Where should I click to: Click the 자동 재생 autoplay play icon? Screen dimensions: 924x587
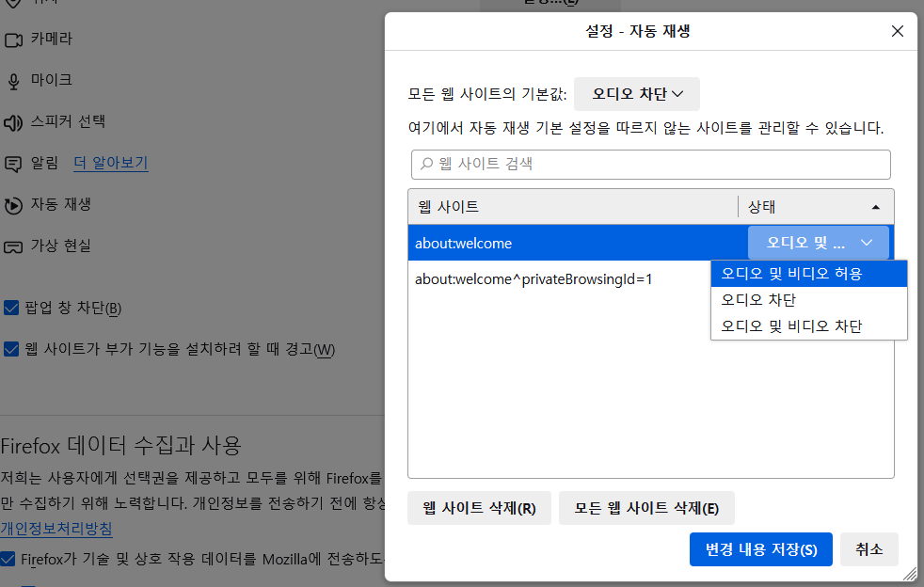point(13,204)
